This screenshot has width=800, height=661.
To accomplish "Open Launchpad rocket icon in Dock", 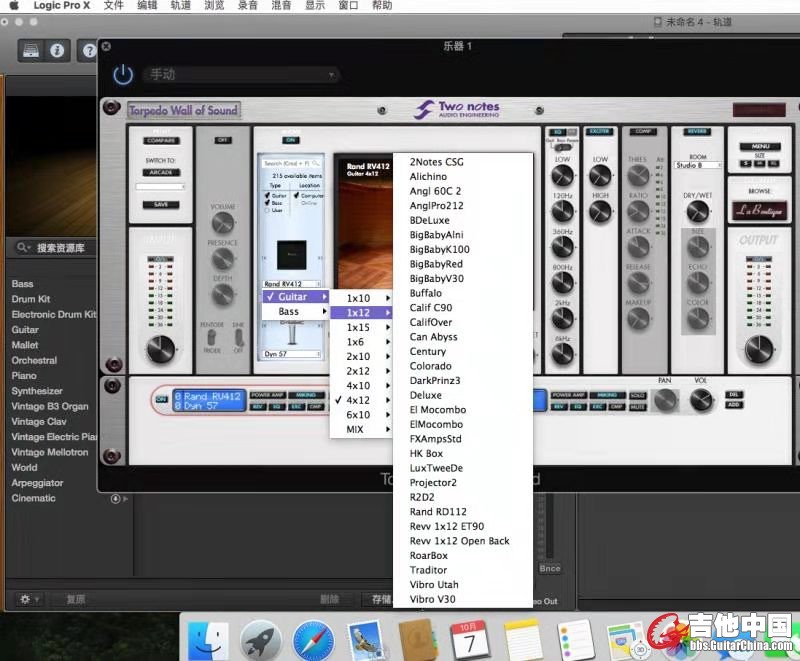I will click(x=261, y=638).
